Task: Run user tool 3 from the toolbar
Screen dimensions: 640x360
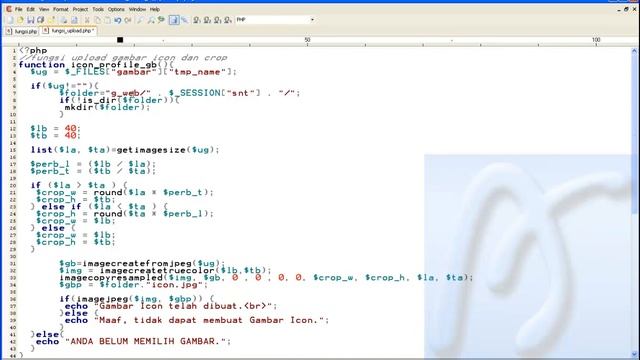Action: pyautogui.click(x=217, y=20)
